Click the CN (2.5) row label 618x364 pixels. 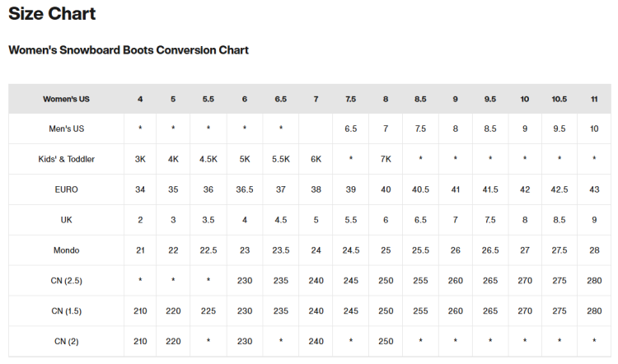66,281
